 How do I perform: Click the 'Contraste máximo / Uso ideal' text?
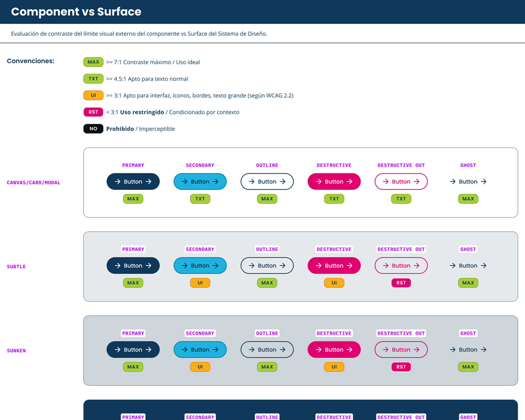coord(161,62)
